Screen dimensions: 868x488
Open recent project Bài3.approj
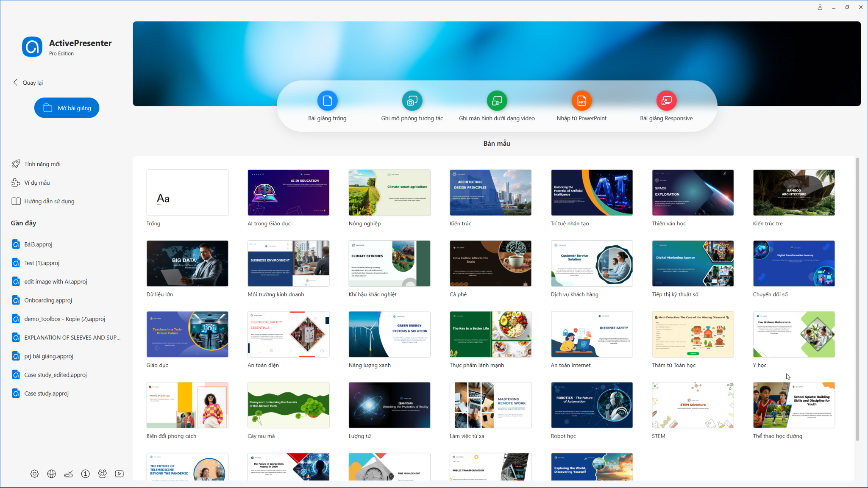[x=38, y=244]
